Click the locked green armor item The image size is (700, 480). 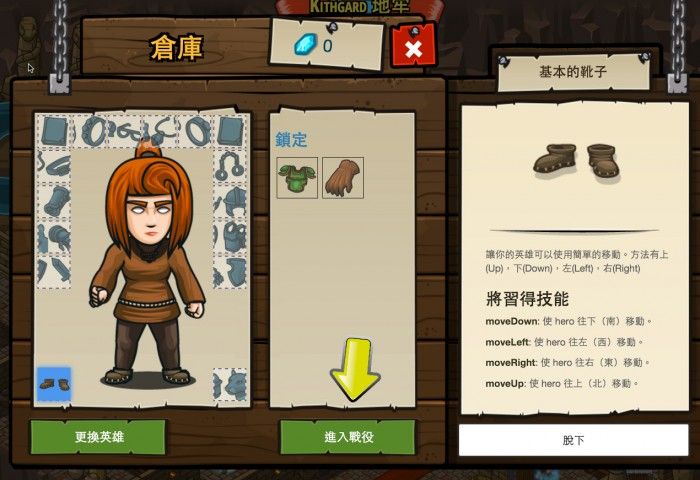[x=297, y=178]
